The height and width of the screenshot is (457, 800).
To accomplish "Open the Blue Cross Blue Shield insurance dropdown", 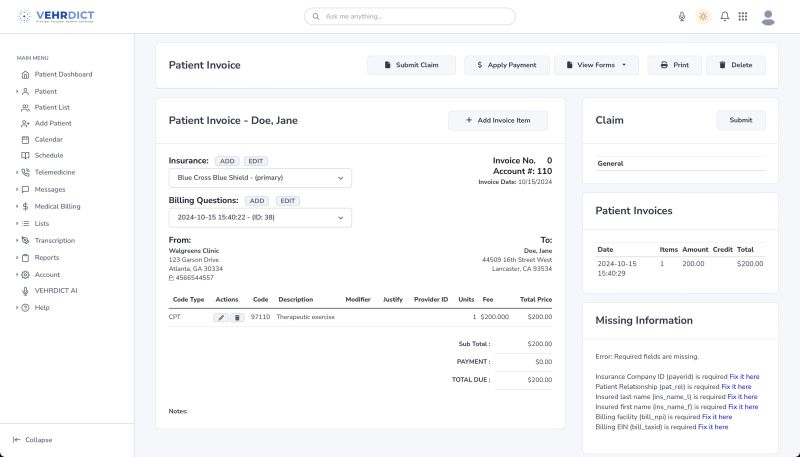I will (260, 178).
